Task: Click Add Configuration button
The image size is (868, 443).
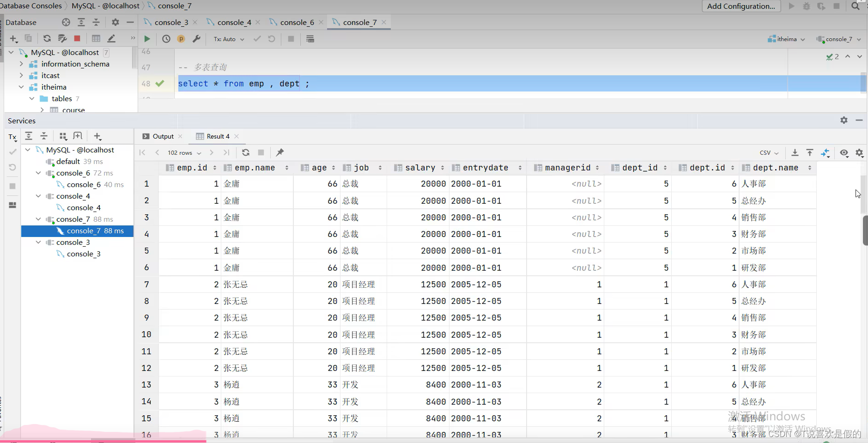Action: (x=741, y=6)
